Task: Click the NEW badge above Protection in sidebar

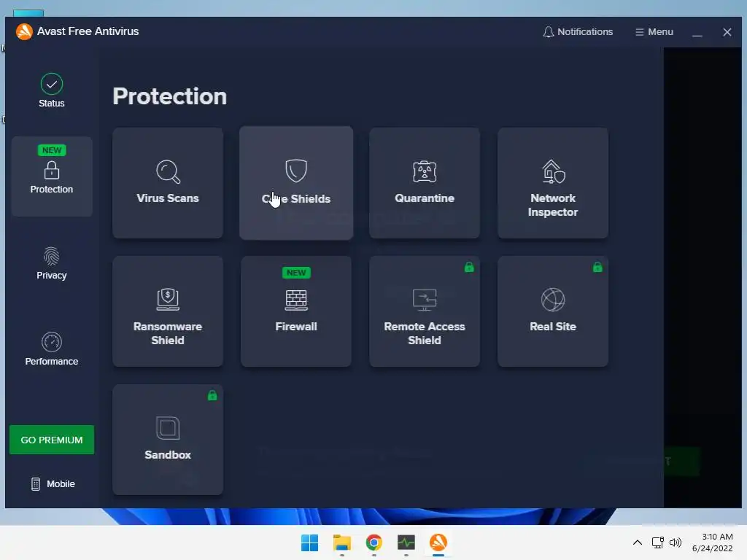Action: 52,150
